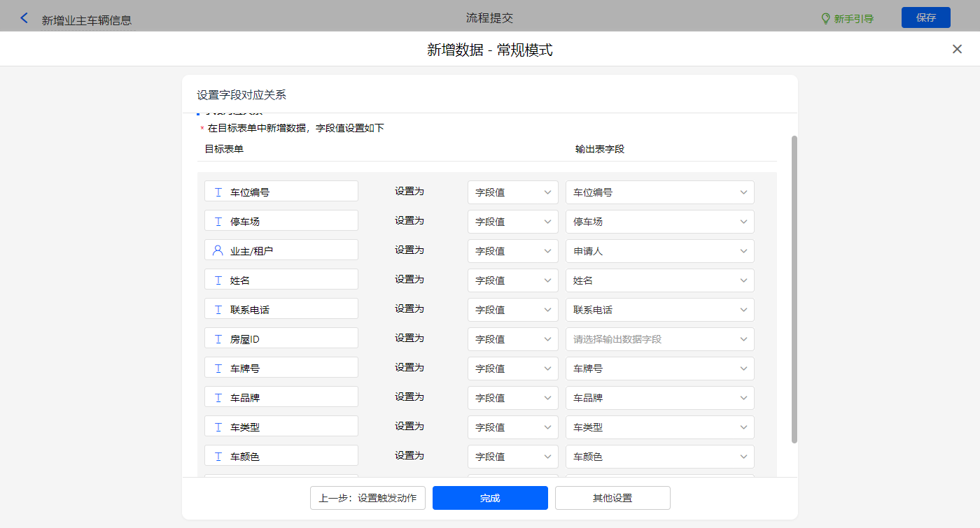Click the 其他设置 button

coord(612,498)
